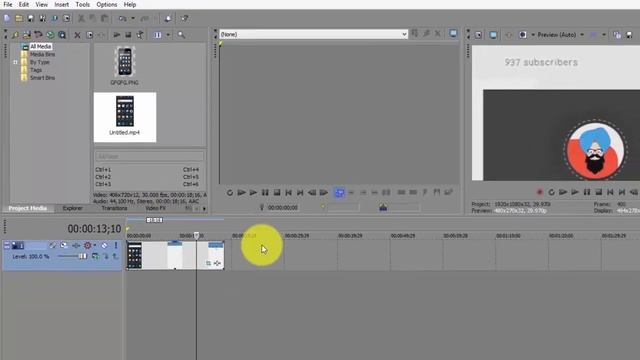Switch to the Explorer tab
640x360 pixels.
(73, 208)
